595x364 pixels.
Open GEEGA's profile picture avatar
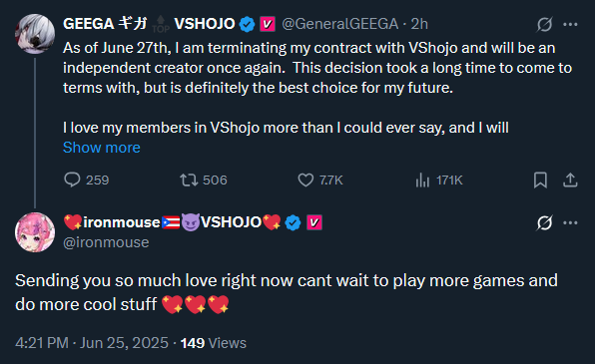click(x=35, y=34)
